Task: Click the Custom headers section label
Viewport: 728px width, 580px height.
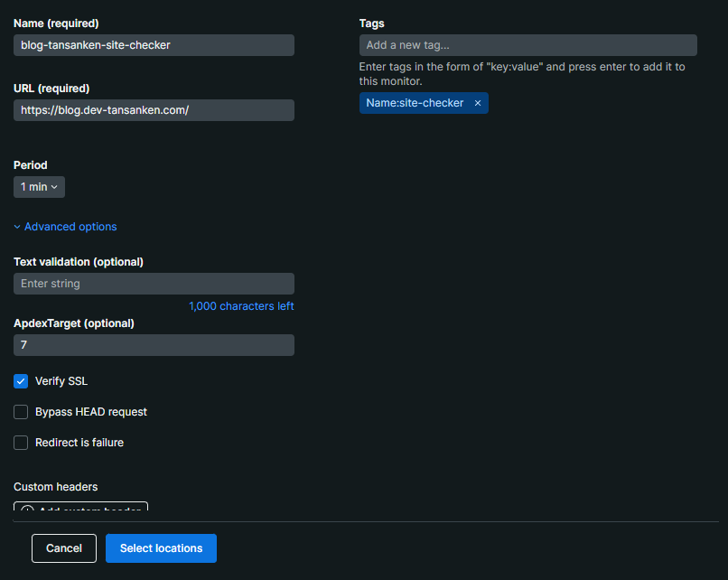Action: (x=55, y=487)
